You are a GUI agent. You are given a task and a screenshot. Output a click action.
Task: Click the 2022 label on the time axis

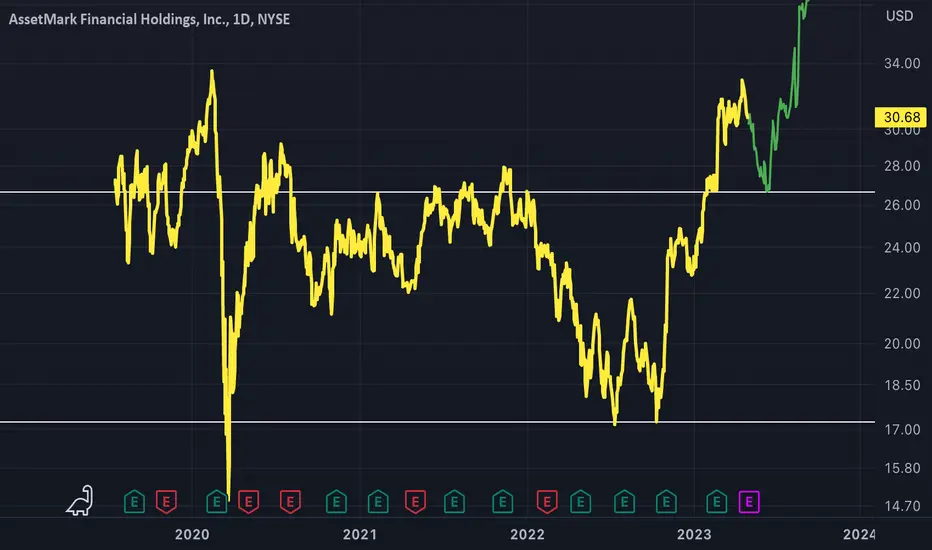527,535
